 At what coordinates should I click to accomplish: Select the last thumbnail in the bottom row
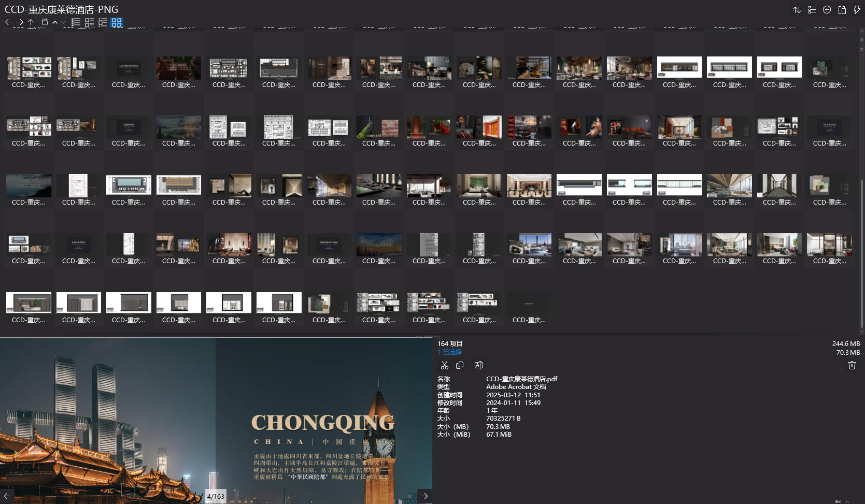tap(529, 306)
